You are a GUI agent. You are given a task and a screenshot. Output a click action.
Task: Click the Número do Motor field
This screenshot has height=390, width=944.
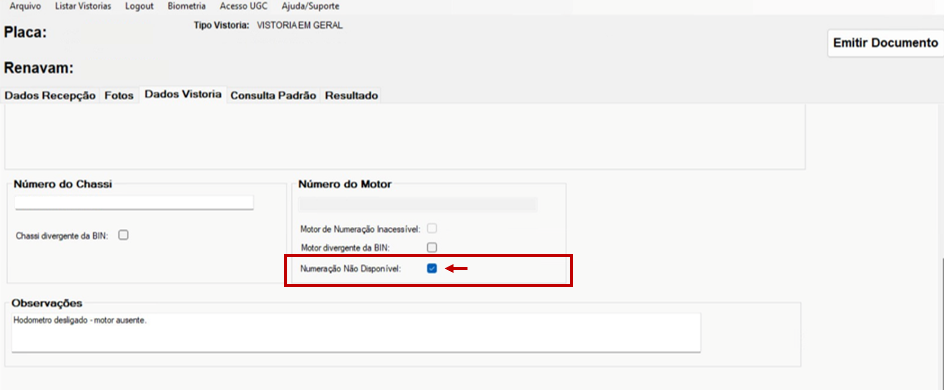point(418,205)
